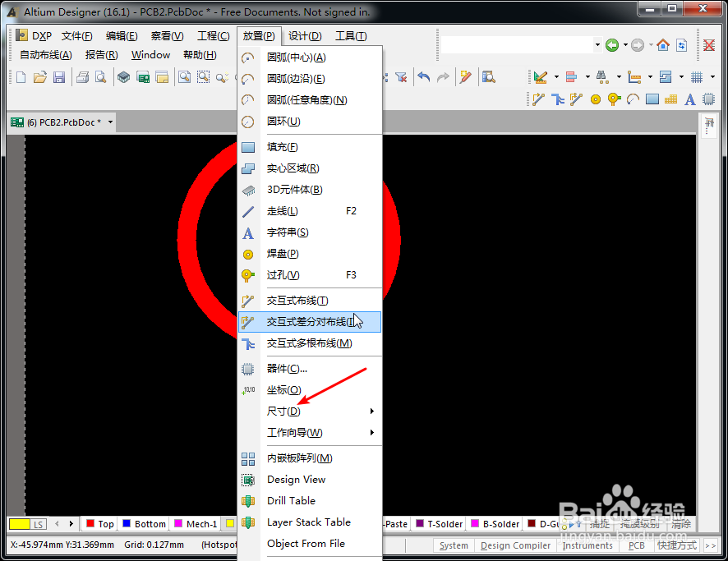Choose 焊盘(P) from the Place menu
The width and height of the screenshot is (728, 561).
coord(310,254)
